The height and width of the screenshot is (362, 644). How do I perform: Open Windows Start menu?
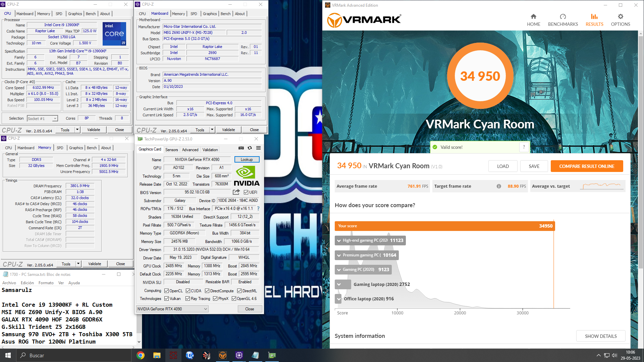(x=8, y=355)
